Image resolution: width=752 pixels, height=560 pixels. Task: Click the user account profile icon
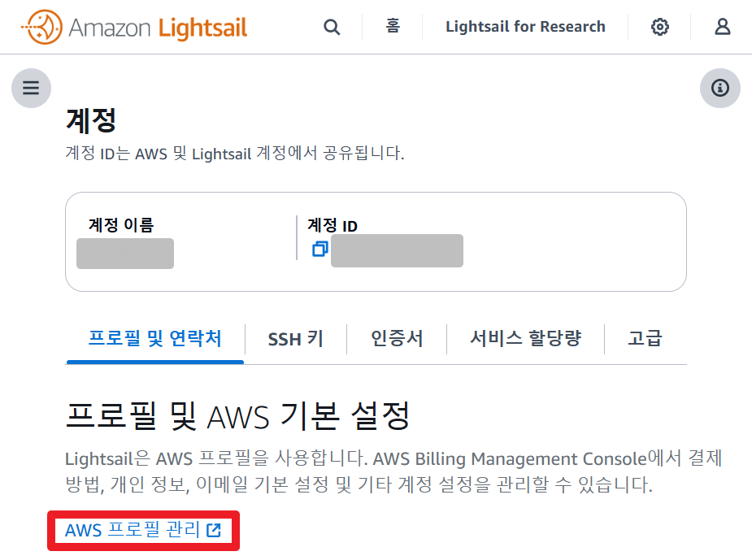723,27
